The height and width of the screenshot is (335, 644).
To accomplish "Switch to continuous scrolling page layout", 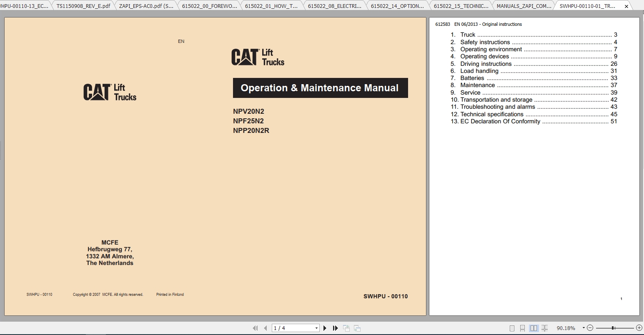I will (522, 328).
